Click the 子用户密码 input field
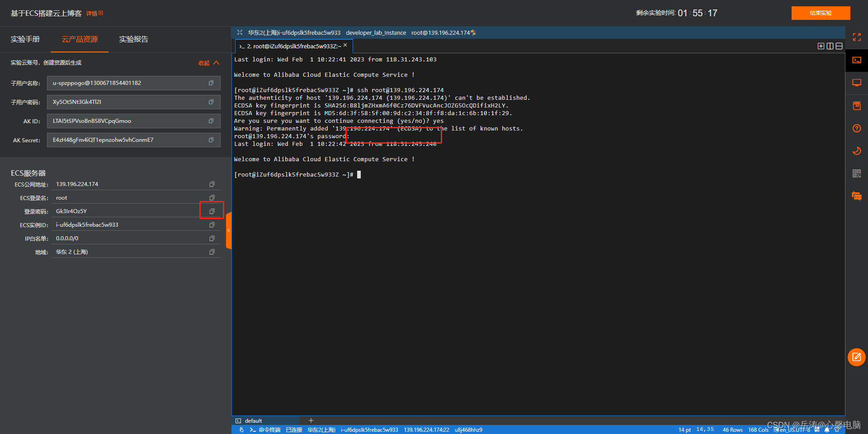This screenshot has width=868, height=434. (133, 102)
